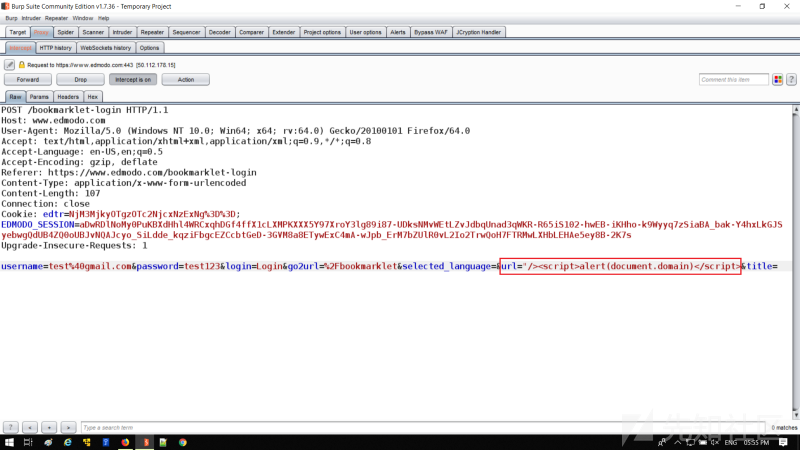Open the Action dropdown menu
Viewport: 800px width, 450px height.
coord(186,80)
